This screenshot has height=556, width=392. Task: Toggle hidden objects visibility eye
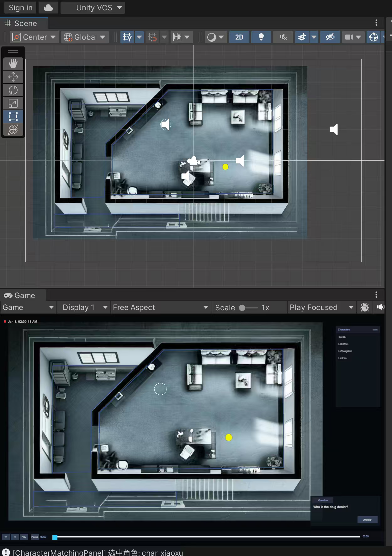pyautogui.click(x=330, y=37)
